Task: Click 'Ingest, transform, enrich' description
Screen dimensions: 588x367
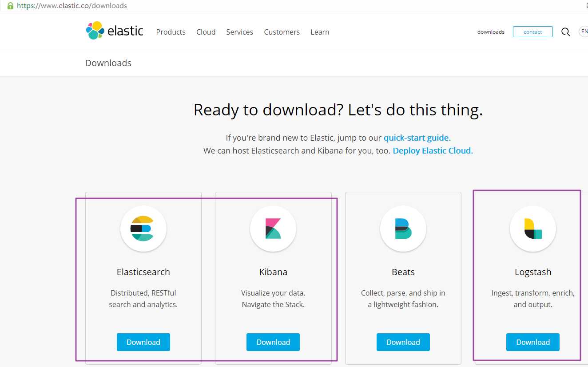Action: pyautogui.click(x=533, y=299)
